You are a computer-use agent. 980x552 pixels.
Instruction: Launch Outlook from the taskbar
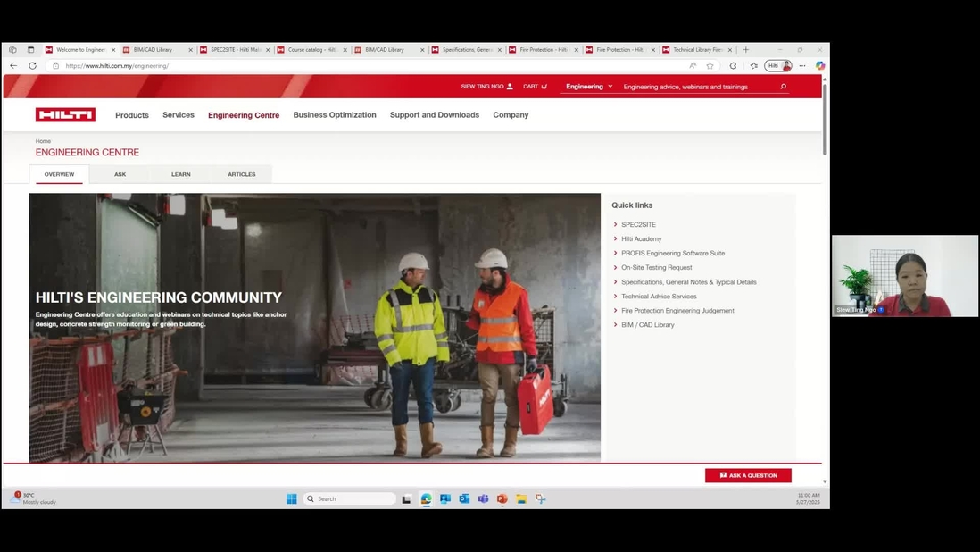(x=464, y=498)
